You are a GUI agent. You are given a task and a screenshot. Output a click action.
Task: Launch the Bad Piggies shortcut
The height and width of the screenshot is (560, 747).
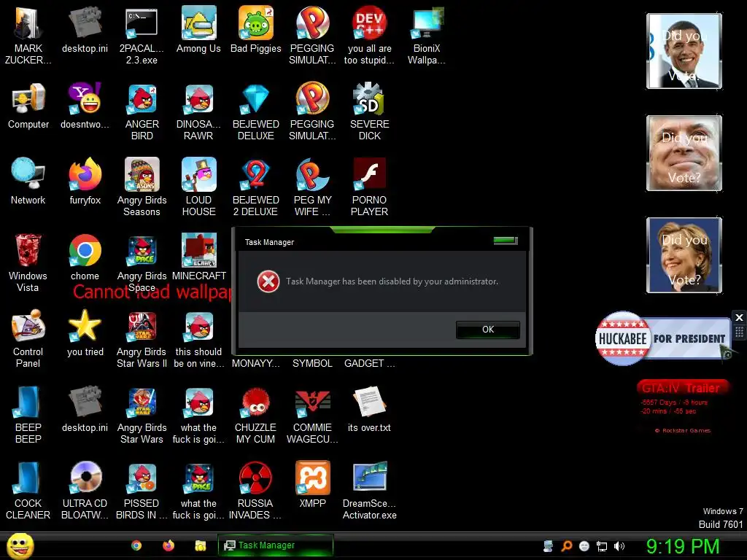click(256, 29)
